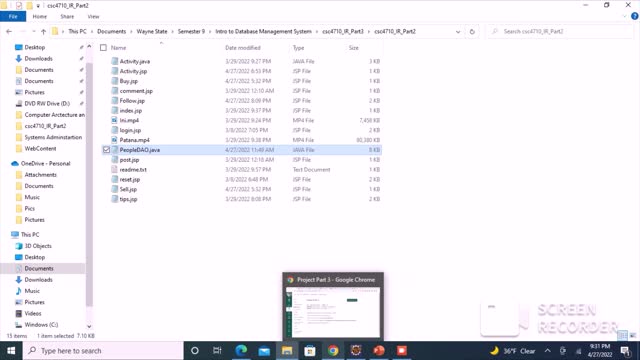The image size is (640, 360).
Task: Click Wayne State in address breadcrumb
Action: click(152, 31)
